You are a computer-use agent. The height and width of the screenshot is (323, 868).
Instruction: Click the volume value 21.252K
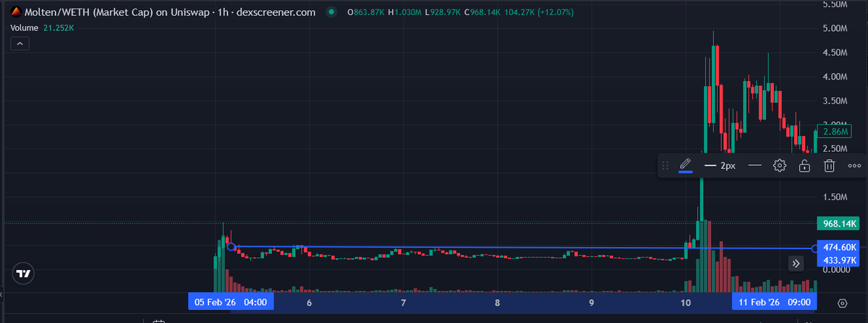click(59, 28)
